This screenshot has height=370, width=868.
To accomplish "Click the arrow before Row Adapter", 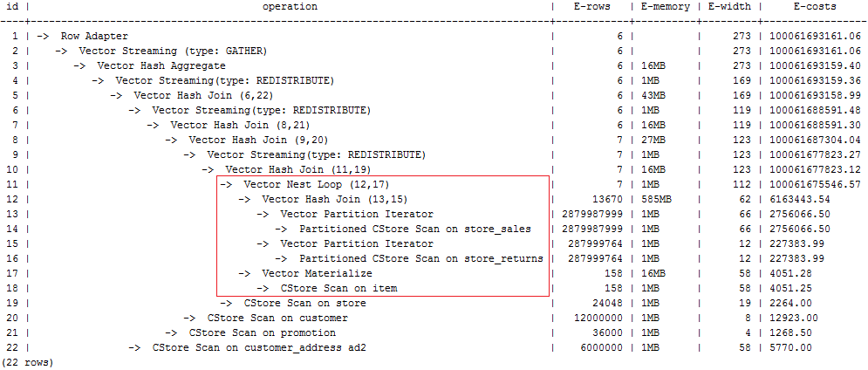I will (x=43, y=37).
